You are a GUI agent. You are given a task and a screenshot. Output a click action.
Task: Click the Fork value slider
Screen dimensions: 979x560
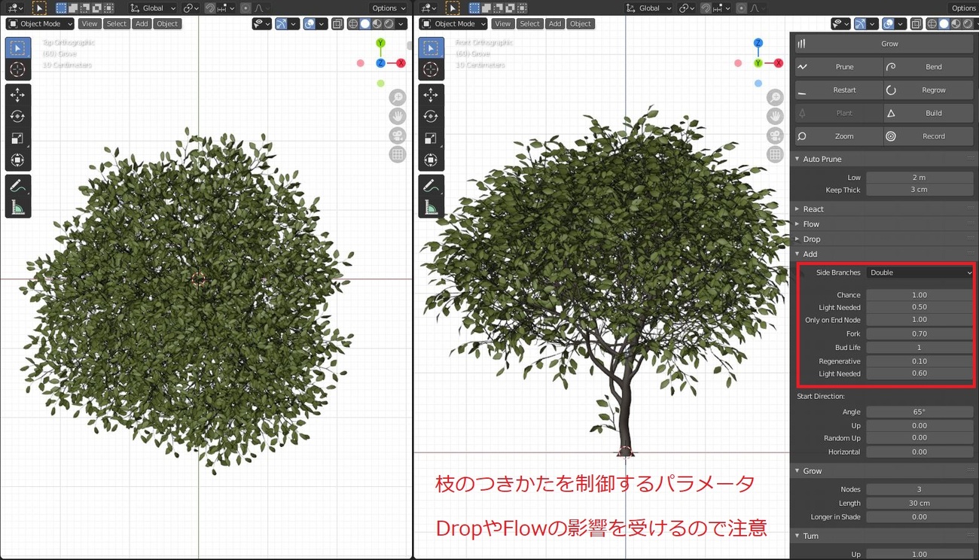pos(919,333)
